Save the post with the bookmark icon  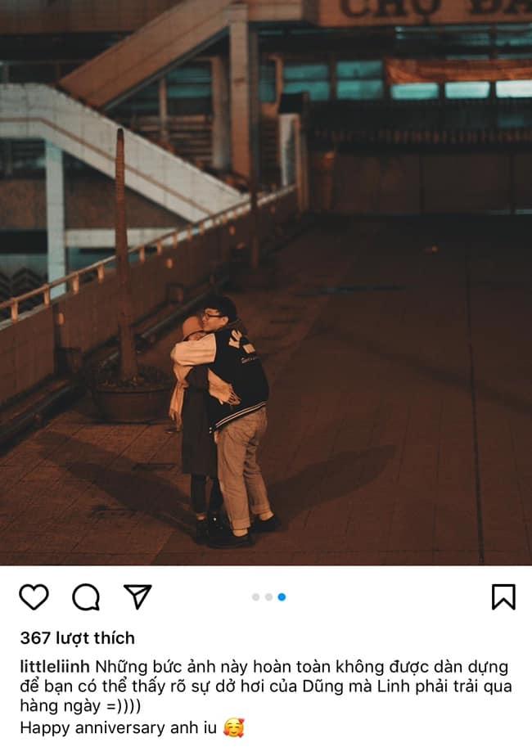pos(503,597)
